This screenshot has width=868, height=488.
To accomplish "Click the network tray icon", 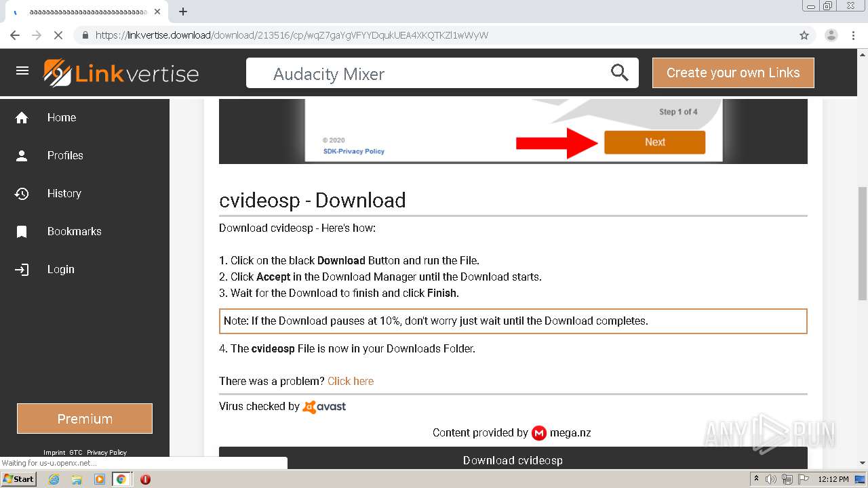I will coord(787,479).
